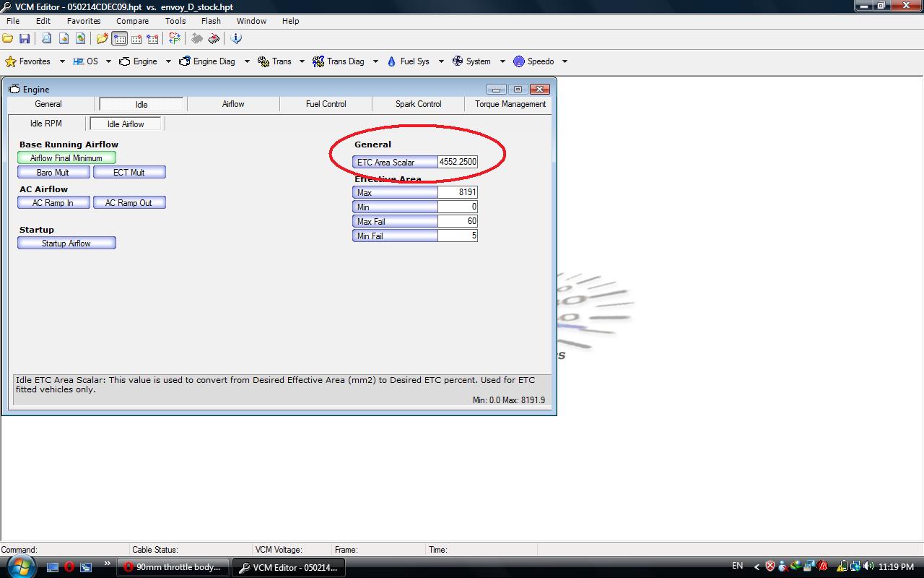This screenshot has width=924, height=578.
Task: Select the Idle RPM sub-tab
Action: 46,124
